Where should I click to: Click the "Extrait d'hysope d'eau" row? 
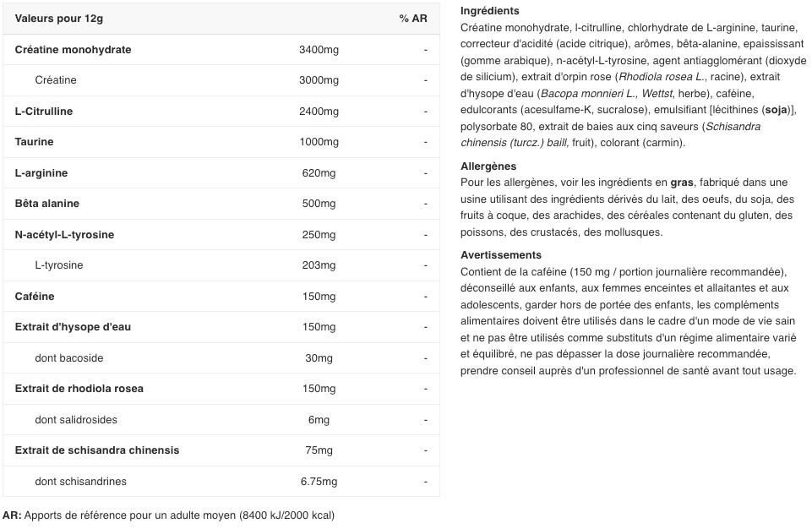tap(73, 327)
